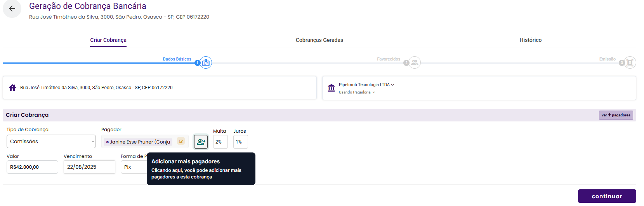Click the bank icon beside Pipelmob Tecnologia
Viewport: 644px width, 206px height.
(331, 88)
